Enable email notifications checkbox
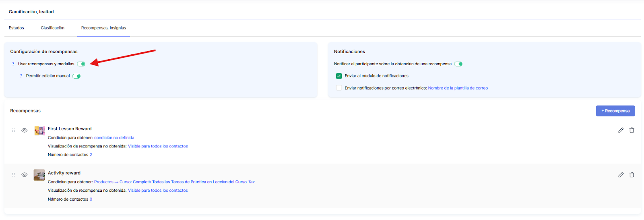Image resolution: width=644 pixels, height=220 pixels. pos(339,88)
